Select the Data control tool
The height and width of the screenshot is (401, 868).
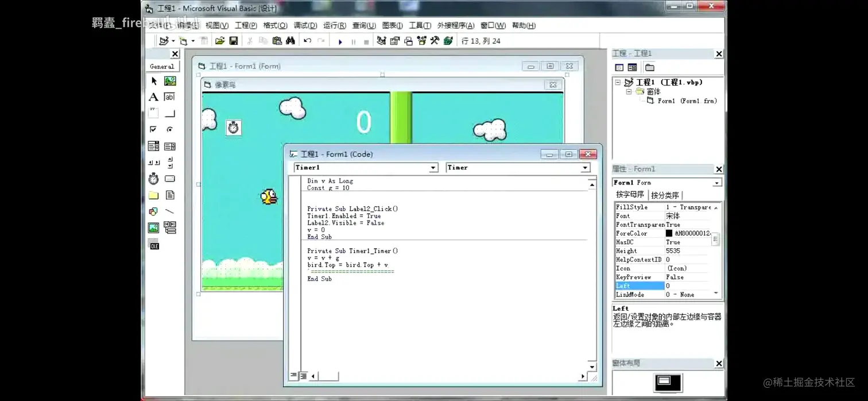click(170, 228)
